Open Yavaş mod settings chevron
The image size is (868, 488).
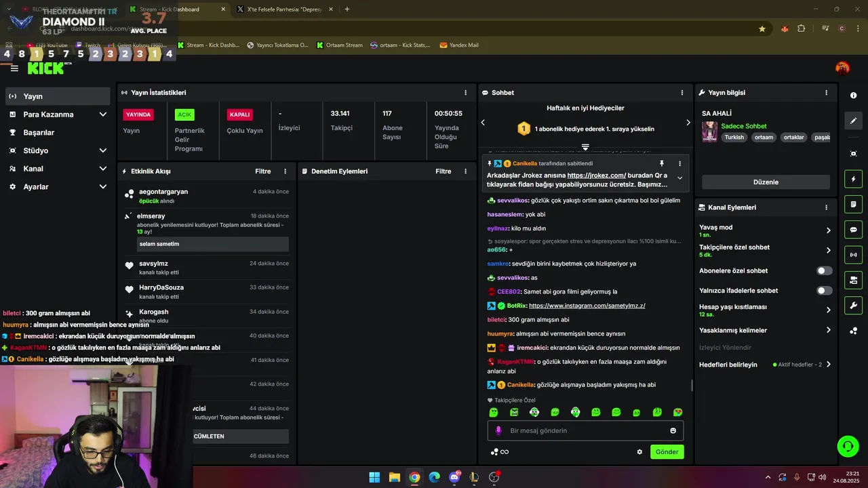[x=828, y=230]
